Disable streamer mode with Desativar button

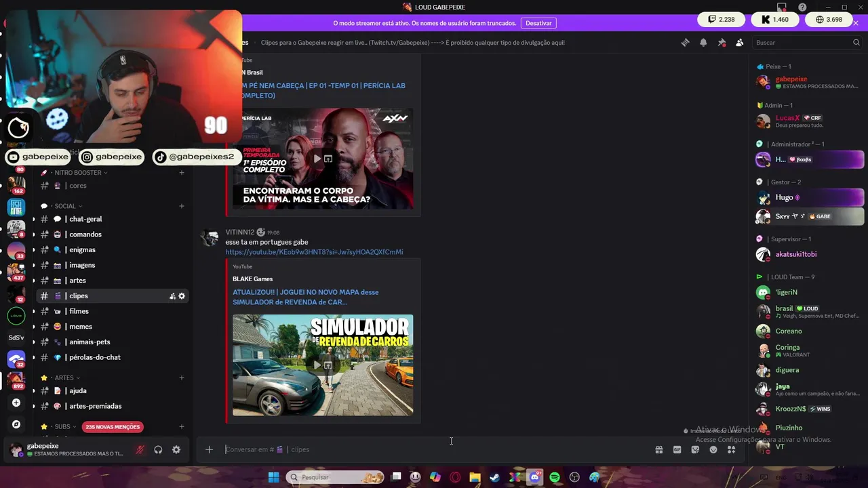[x=538, y=23]
